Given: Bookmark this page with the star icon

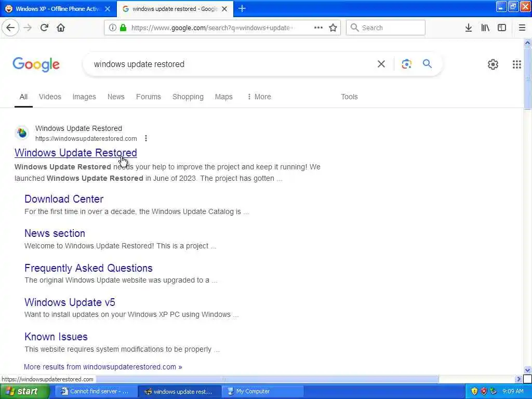Looking at the screenshot, I should point(333,28).
